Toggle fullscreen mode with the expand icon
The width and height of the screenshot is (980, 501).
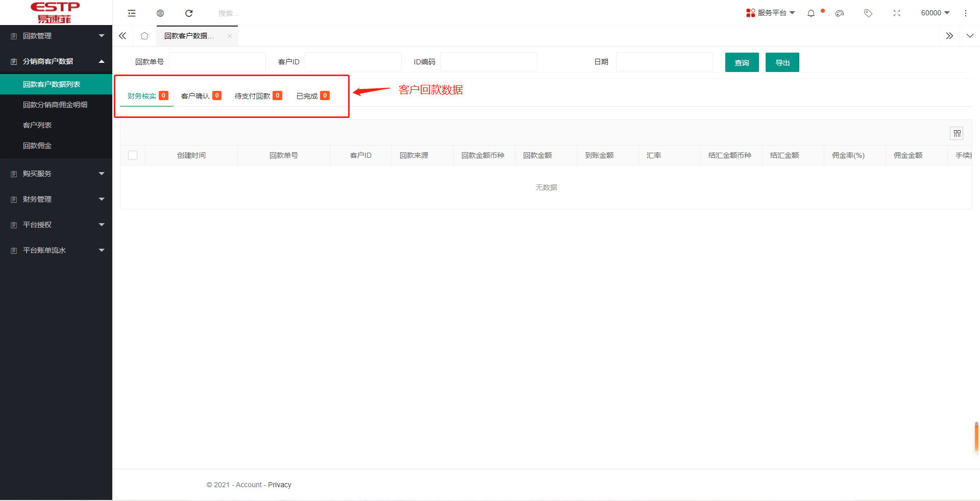click(897, 13)
